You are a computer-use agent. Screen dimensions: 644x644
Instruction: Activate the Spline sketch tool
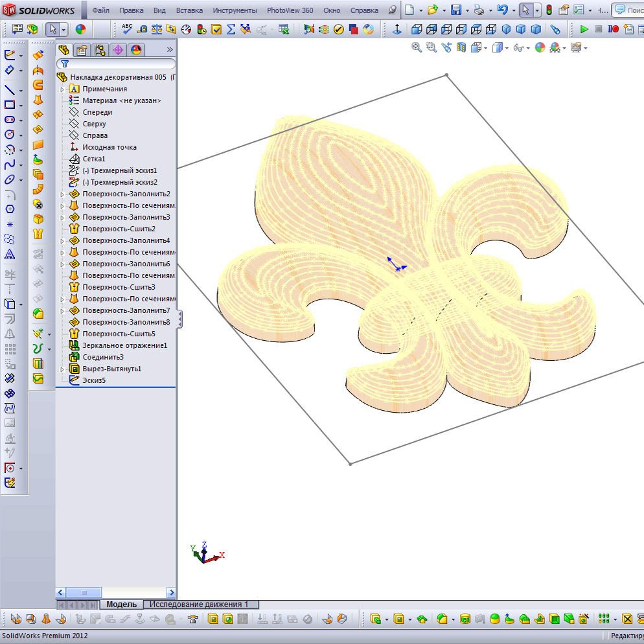(10, 165)
